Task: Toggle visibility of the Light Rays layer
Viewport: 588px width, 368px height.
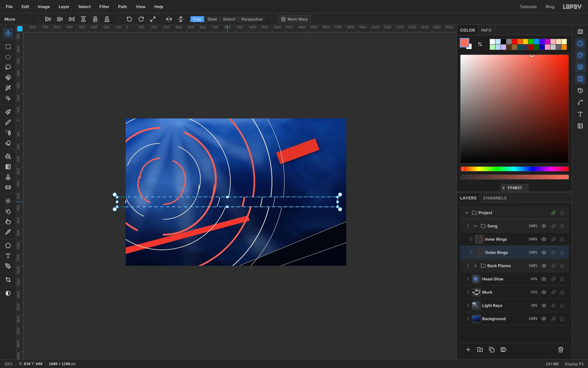Action: pos(544,305)
